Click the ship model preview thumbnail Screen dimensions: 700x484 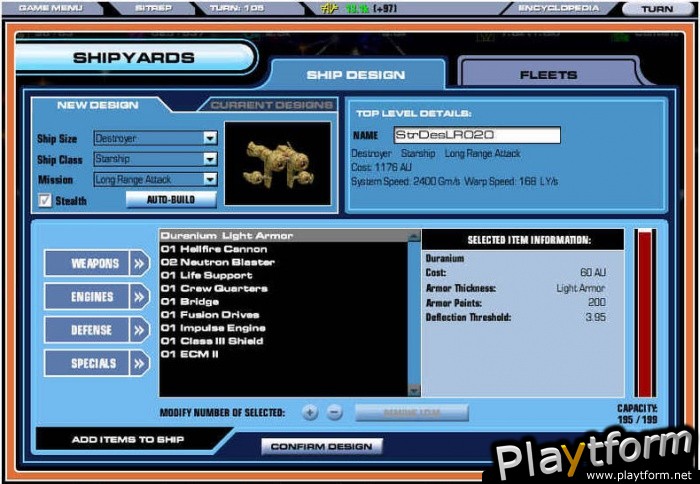(x=278, y=163)
